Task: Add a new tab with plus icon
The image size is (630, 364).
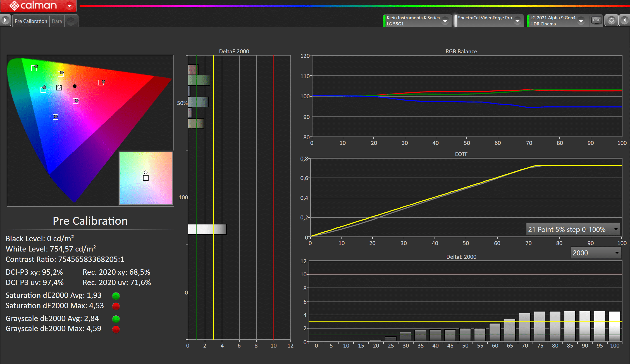Action: click(x=71, y=21)
